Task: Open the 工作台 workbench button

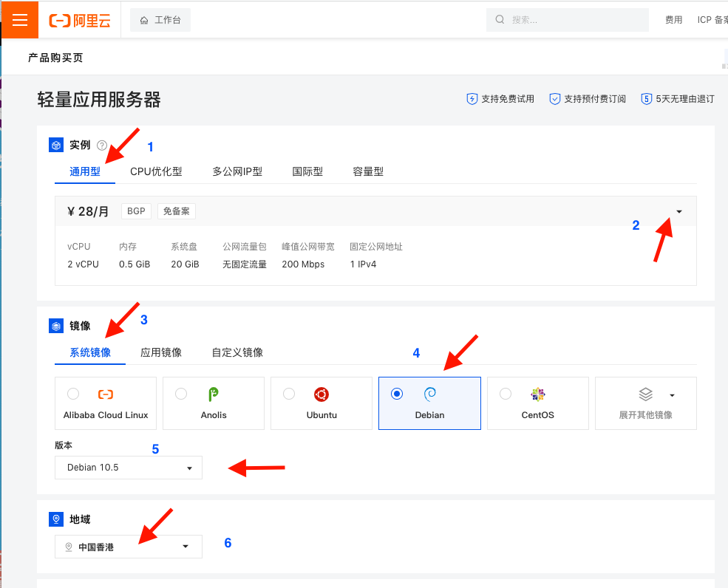Action: point(160,20)
